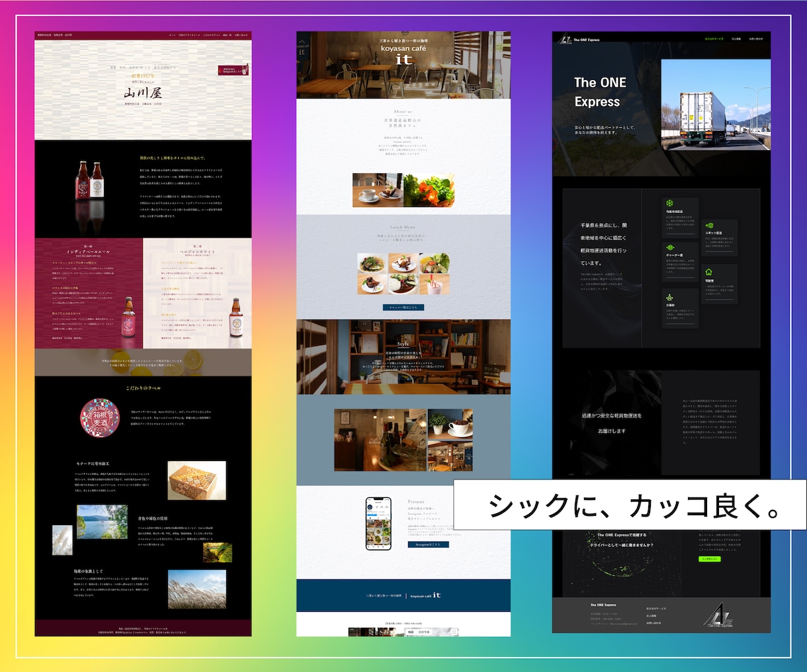
Task: Click the Instagramはこちら button on the cafe page
Action: pos(428,544)
